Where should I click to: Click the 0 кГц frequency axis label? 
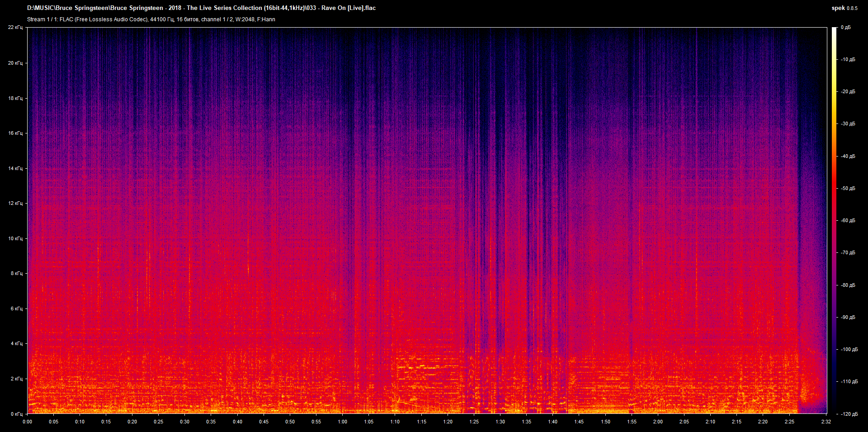[16, 414]
